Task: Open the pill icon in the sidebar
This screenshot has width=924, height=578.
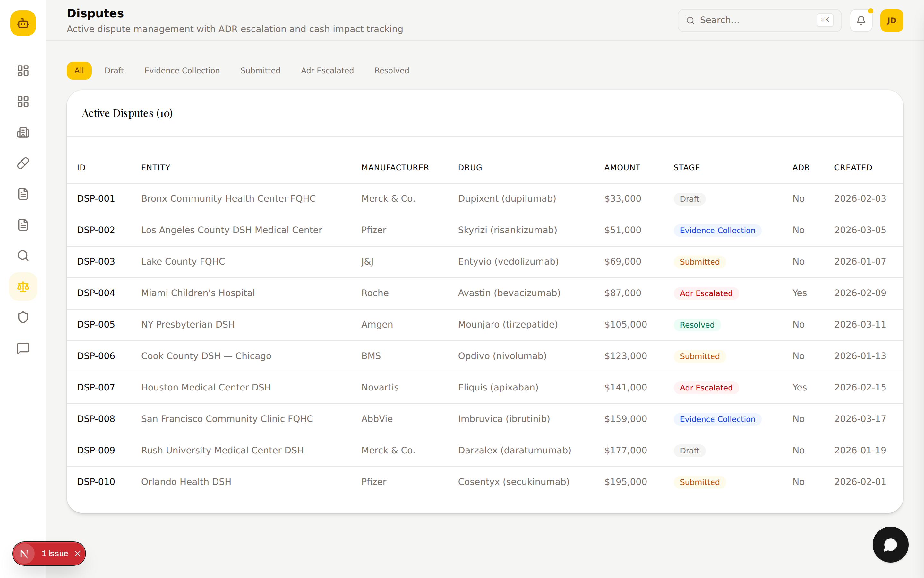Action: 23,163
